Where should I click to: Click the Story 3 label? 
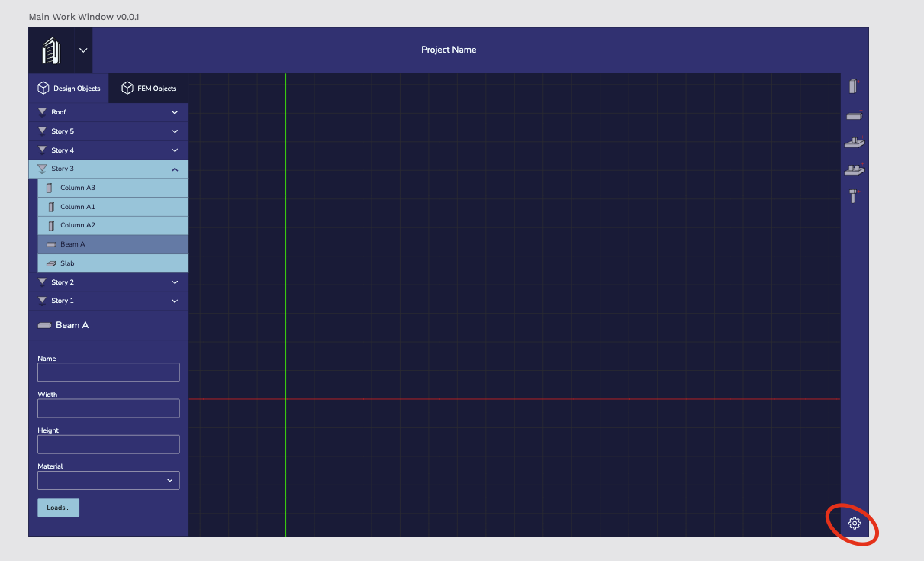[x=63, y=169]
